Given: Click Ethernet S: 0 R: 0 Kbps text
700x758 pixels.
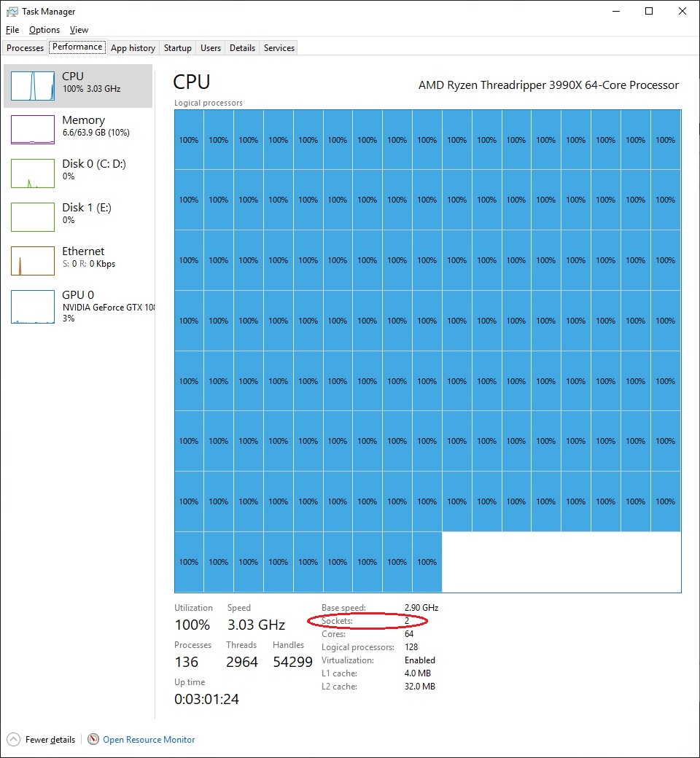Looking at the screenshot, I should click(88, 264).
